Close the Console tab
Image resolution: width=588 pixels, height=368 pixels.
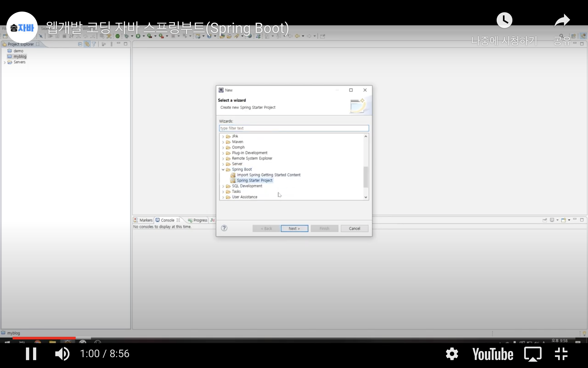point(178,220)
